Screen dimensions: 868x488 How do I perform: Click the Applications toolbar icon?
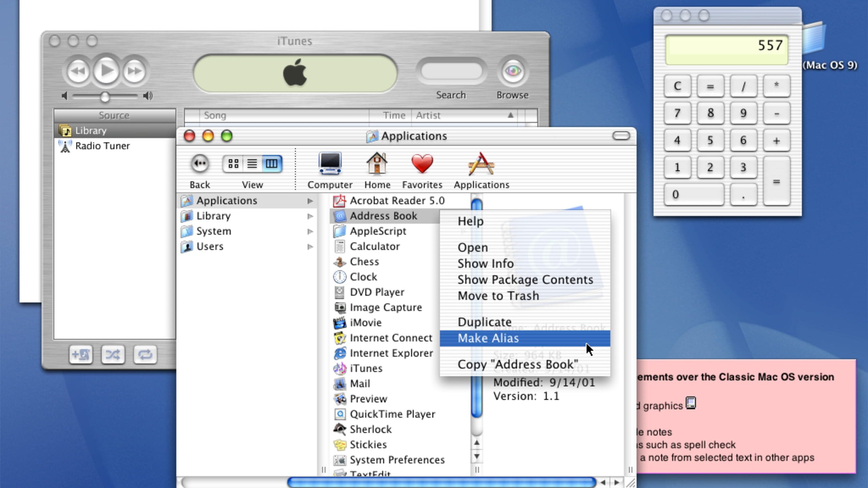pos(481,163)
